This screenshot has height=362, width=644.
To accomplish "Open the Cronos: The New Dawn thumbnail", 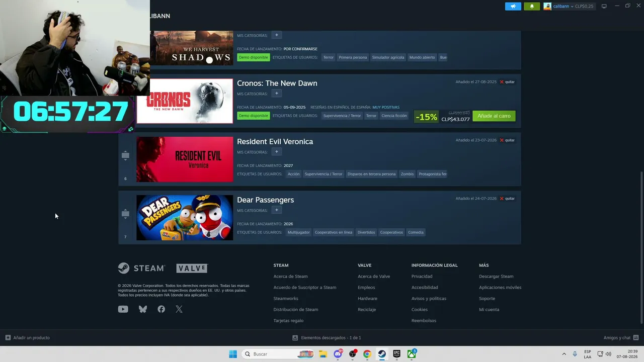I will 185,101.
